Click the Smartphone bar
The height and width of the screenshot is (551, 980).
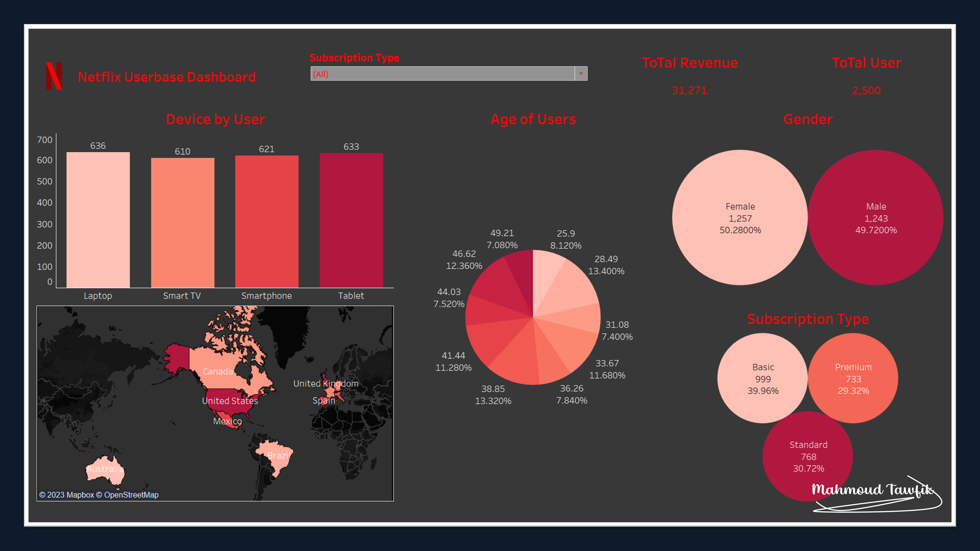point(267,221)
